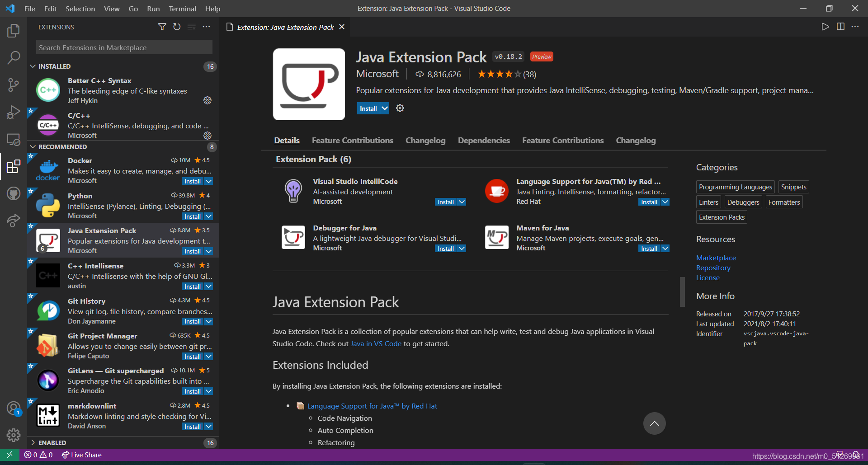Viewport: 868px width, 465px height.
Task: Open Install dropdown for Visual Studio IntelliCode
Action: coord(462,202)
